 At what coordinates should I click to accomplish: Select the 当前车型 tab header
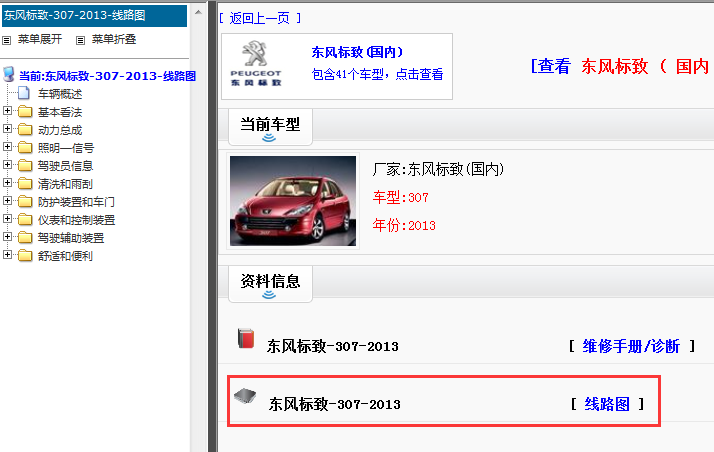(270, 127)
